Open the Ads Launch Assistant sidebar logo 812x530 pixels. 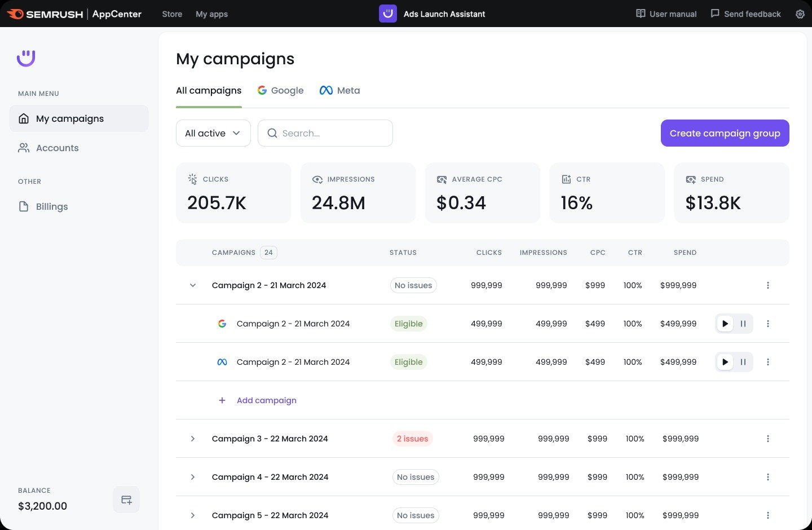[x=26, y=58]
